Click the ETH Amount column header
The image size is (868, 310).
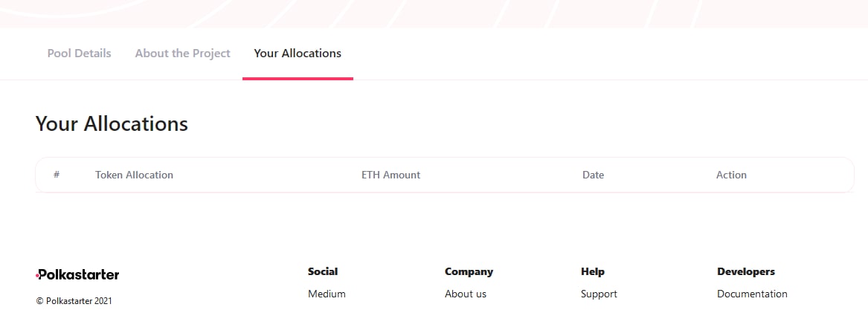click(390, 175)
